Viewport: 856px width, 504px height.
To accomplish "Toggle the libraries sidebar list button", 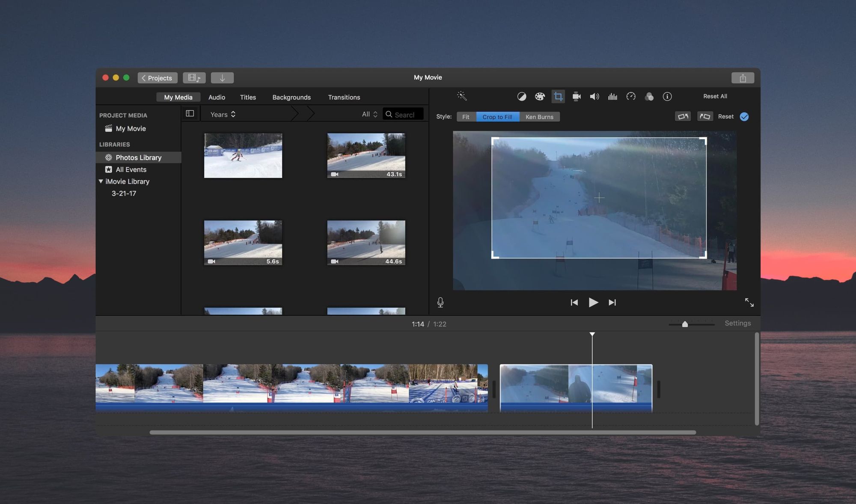I will (x=190, y=113).
